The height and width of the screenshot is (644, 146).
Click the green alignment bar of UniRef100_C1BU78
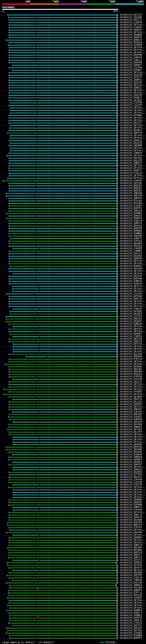point(61,180)
